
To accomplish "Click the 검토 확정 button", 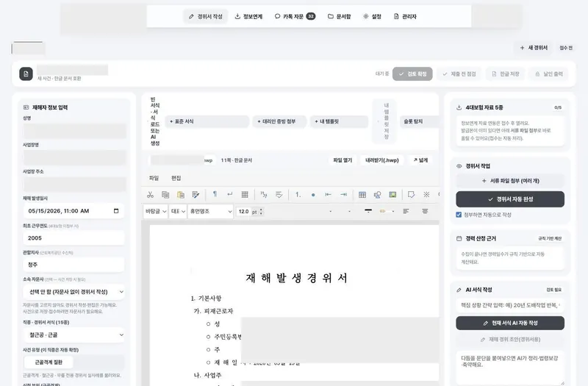I will (412, 74).
